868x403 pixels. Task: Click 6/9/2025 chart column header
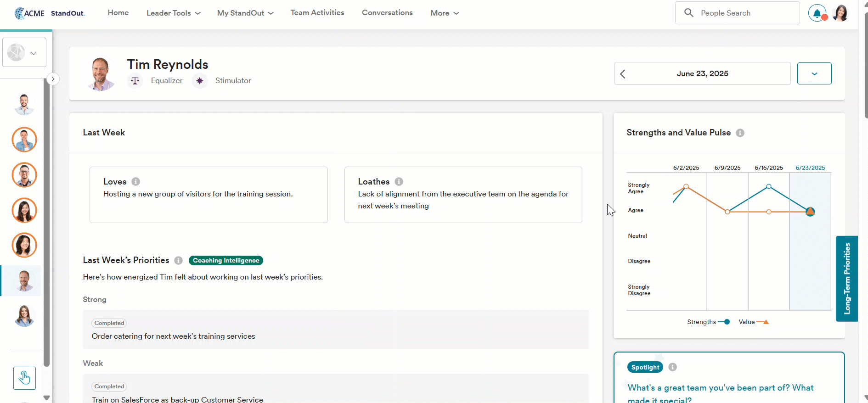point(727,168)
